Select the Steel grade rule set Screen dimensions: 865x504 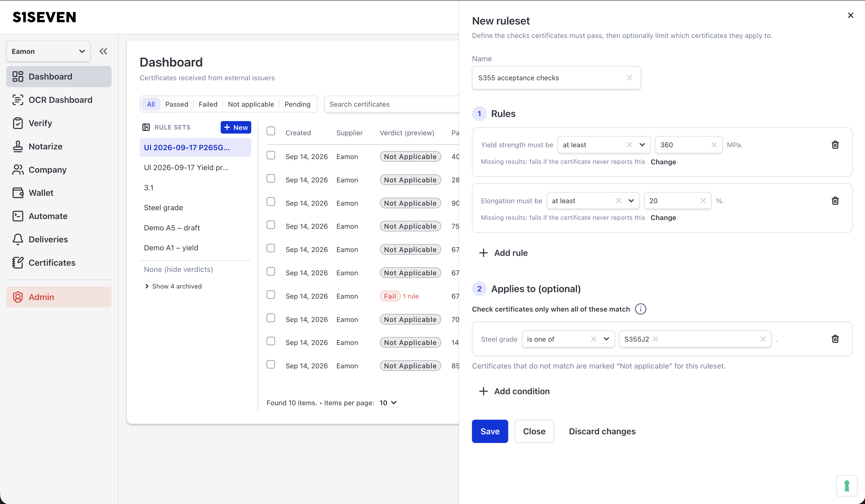click(195, 208)
